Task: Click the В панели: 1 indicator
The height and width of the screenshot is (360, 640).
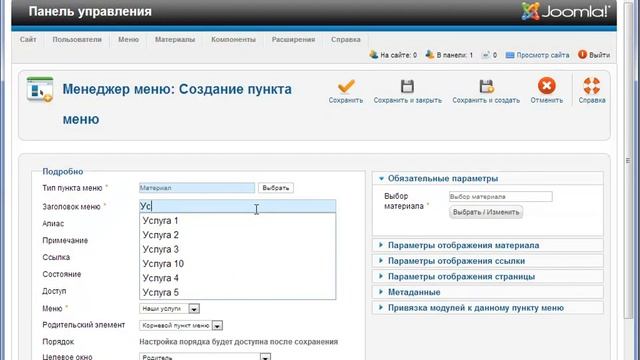Action: coord(449,55)
